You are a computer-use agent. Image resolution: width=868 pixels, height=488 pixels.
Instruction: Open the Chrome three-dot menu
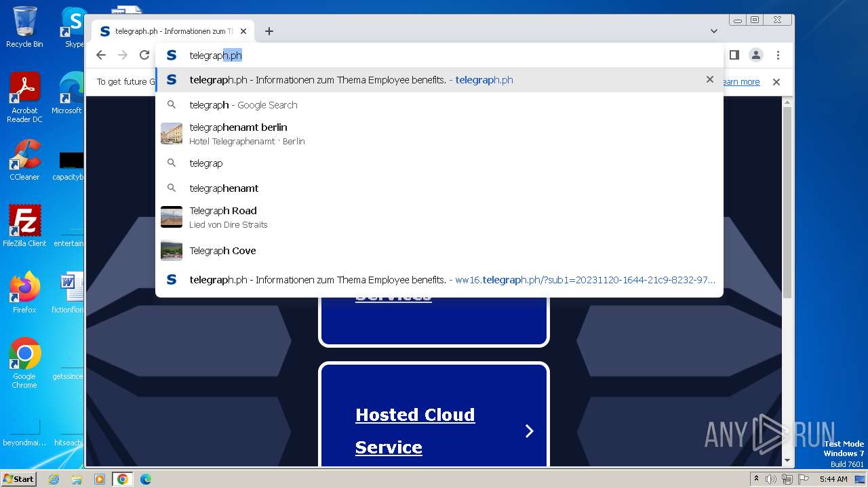click(x=778, y=55)
